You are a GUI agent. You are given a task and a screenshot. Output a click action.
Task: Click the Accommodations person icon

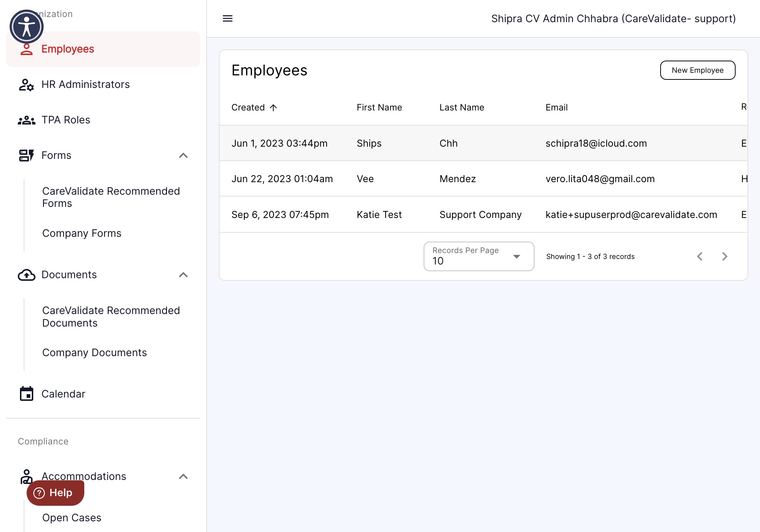coord(27,477)
